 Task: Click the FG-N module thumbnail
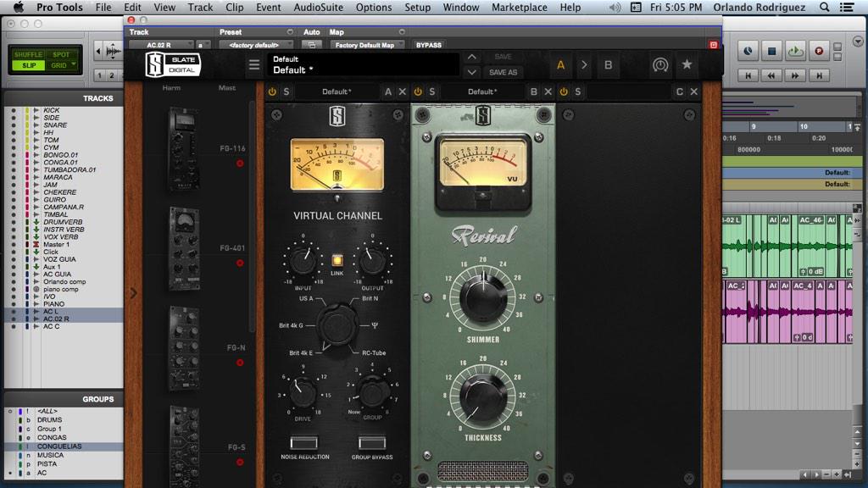click(184, 348)
